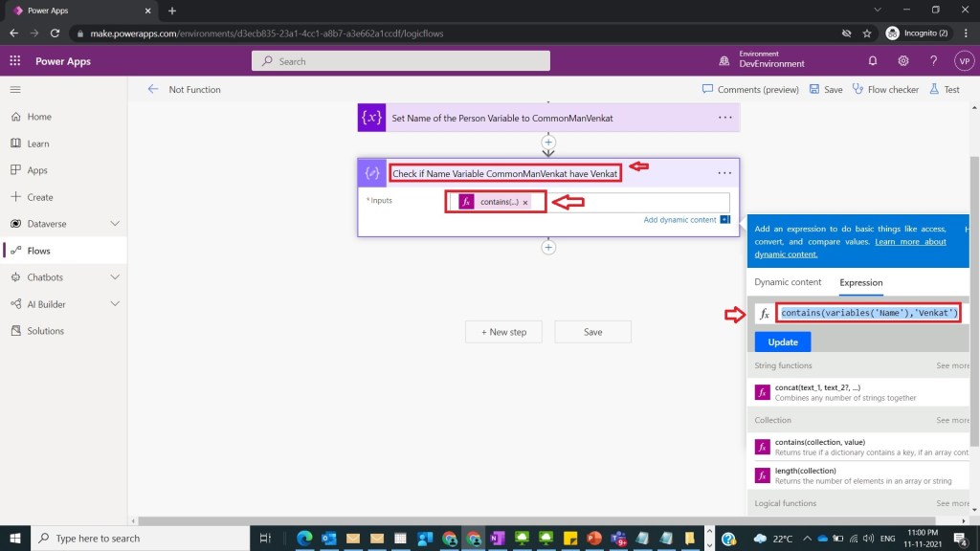Open the settings gear in header

[903, 61]
